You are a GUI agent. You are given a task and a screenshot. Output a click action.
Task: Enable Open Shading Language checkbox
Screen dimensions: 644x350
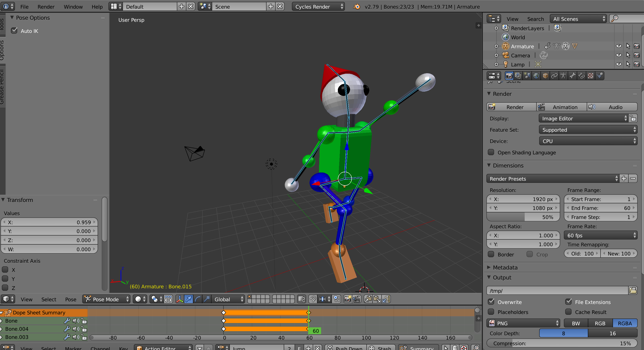coord(491,152)
